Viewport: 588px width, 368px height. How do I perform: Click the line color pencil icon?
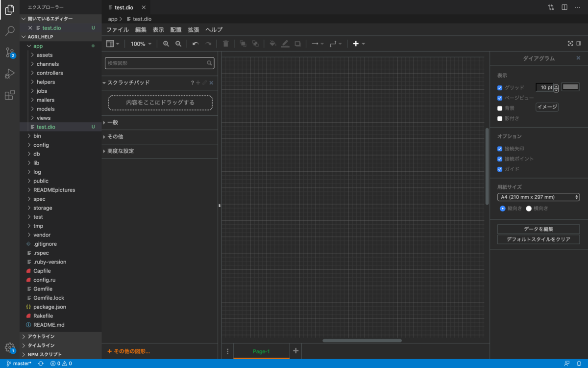tap(285, 44)
